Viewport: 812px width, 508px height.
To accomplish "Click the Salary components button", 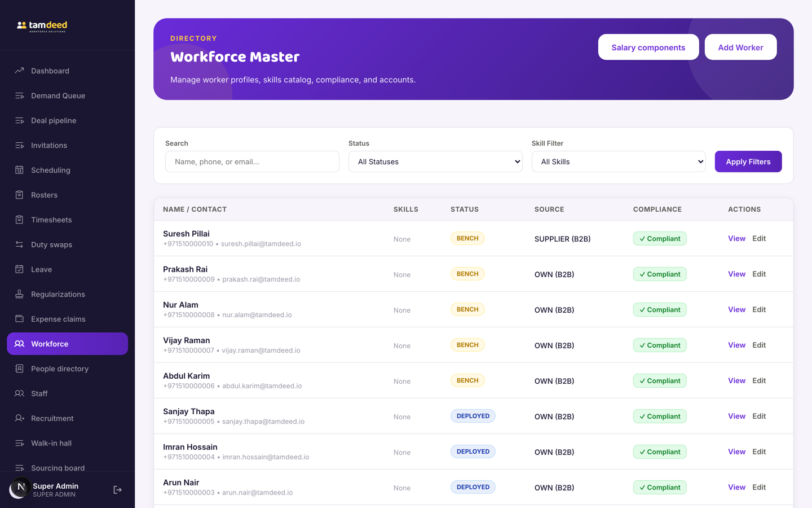I will (648, 47).
